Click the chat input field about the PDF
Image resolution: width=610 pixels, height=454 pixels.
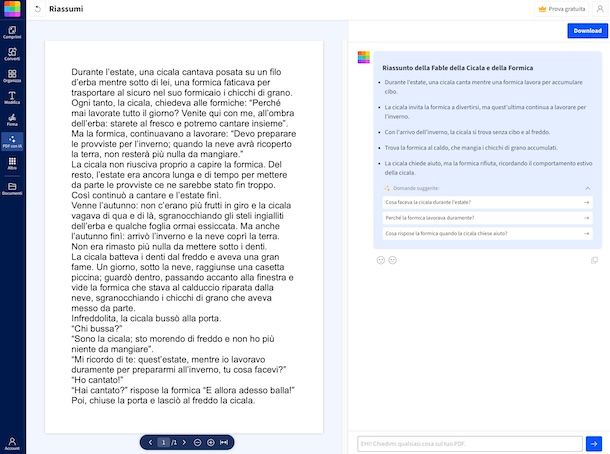[x=468, y=442]
